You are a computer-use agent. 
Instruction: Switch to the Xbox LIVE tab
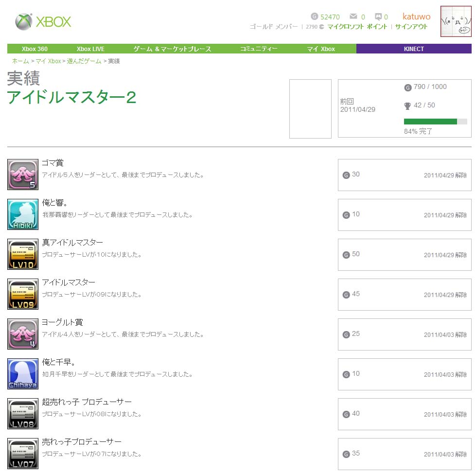[90, 49]
